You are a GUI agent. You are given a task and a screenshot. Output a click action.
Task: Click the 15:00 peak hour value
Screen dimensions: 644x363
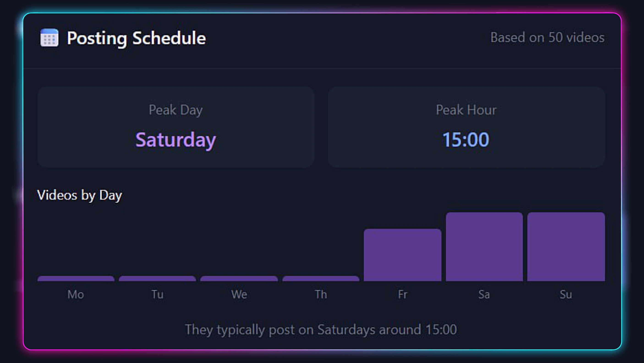point(466,139)
